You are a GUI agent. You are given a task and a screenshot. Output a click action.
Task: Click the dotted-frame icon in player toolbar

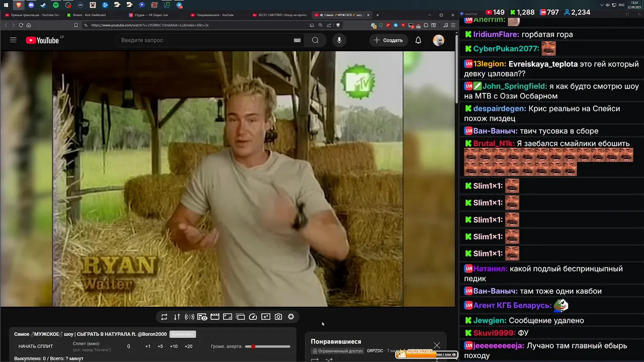[240, 317]
